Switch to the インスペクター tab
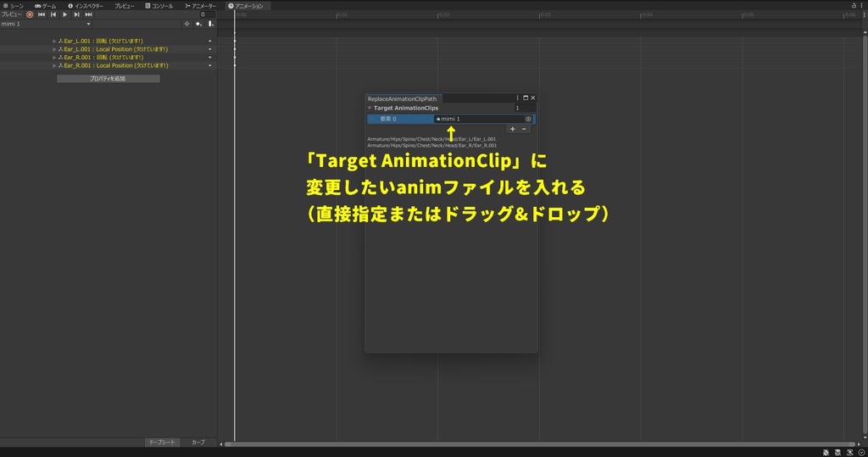Viewport: 868px width, 457px height. 86,6
